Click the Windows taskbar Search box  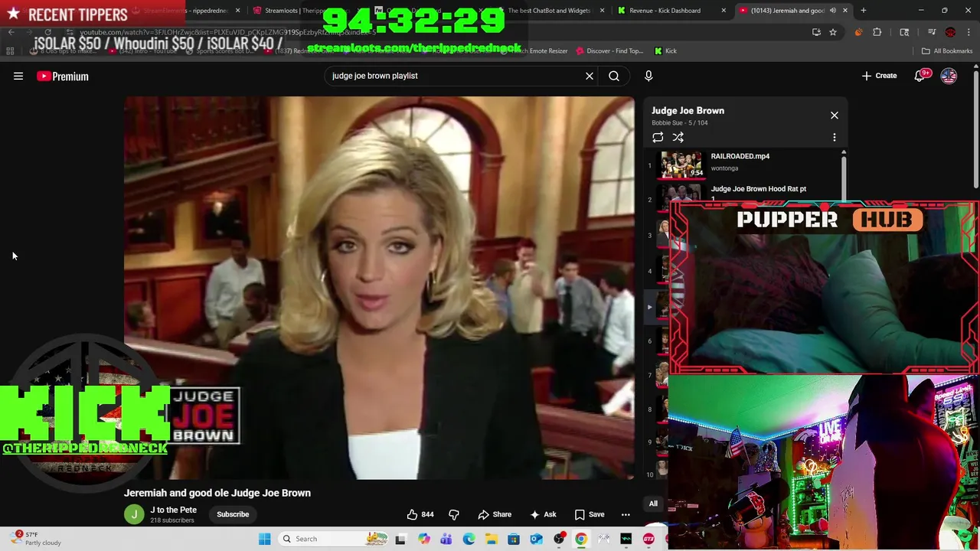click(333, 539)
